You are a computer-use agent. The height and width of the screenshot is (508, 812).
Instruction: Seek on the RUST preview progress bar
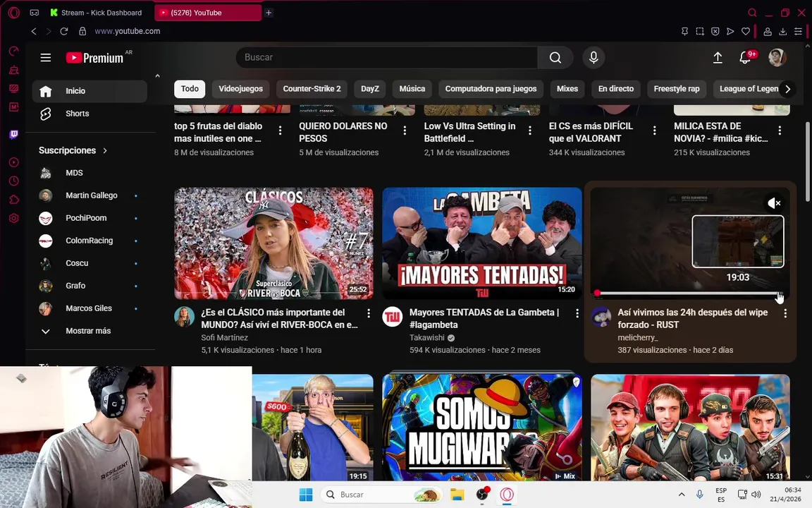(689, 294)
